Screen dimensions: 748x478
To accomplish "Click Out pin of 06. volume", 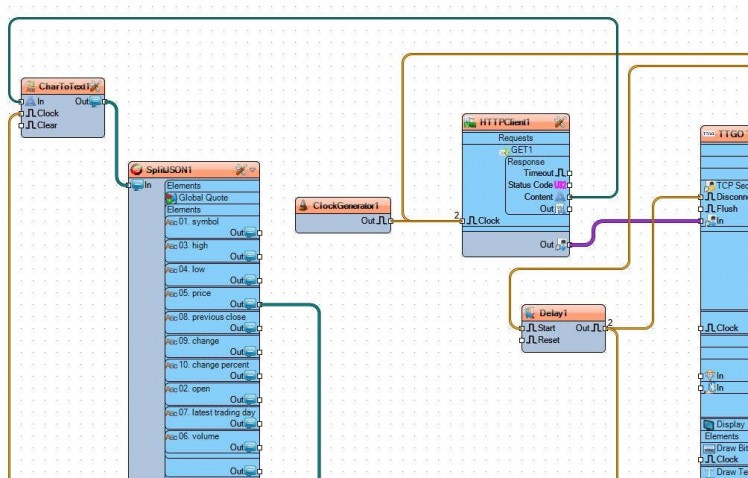I will click(x=260, y=447).
